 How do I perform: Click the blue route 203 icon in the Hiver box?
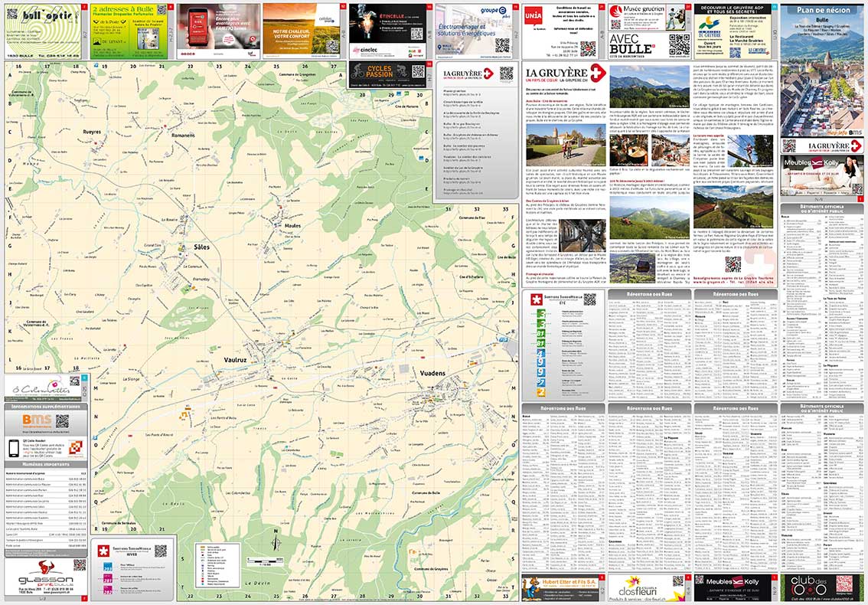[x=108, y=567]
